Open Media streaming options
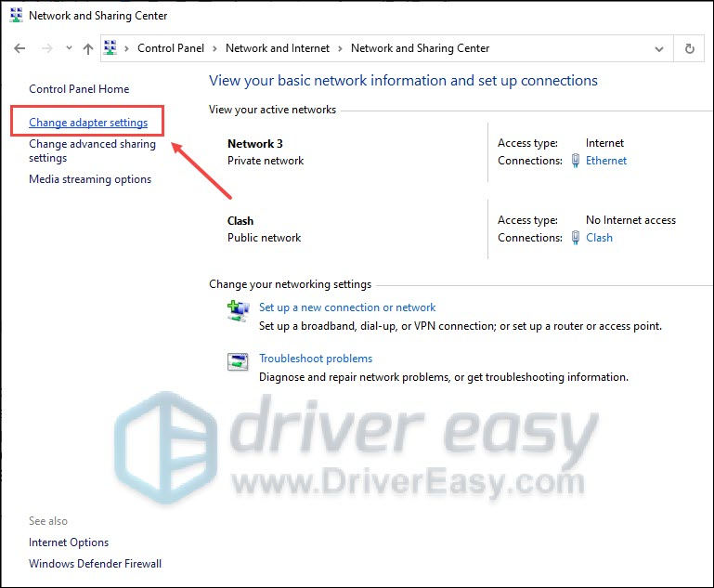Viewport: 714px width, 588px height. (x=90, y=179)
